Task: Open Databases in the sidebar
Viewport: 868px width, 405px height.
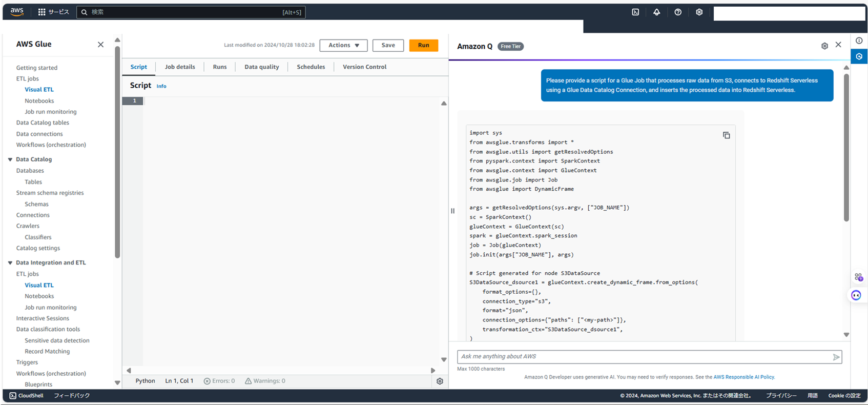Action: click(x=30, y=171)
